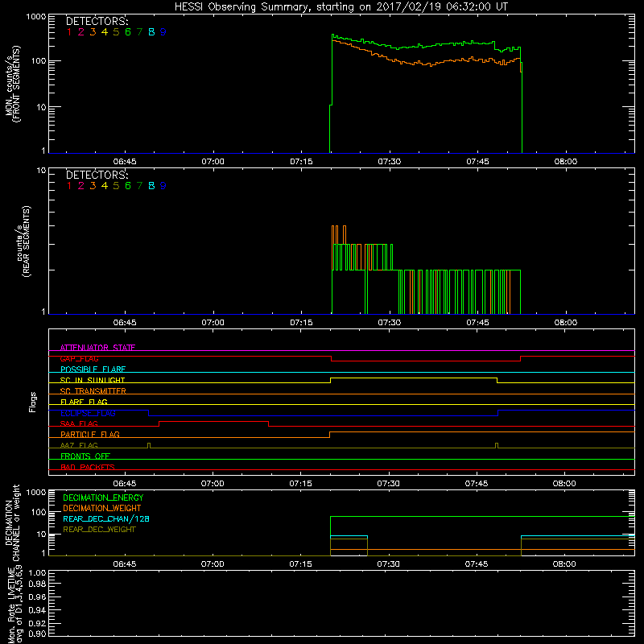Click 07:00 time label under Flags plot
This screenshot has height=644, width=644.
pyautogui.click(x=213, y=484)
